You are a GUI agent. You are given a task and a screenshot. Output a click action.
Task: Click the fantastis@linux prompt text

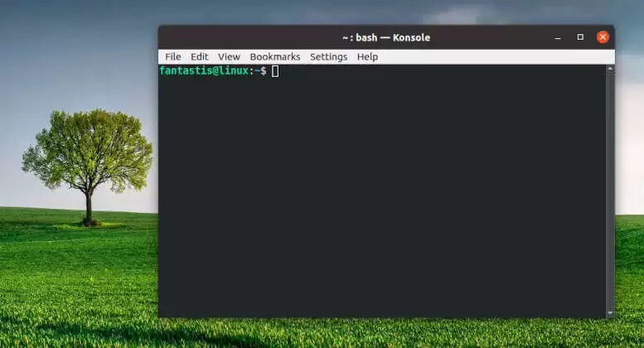click(x=204, y=70)
